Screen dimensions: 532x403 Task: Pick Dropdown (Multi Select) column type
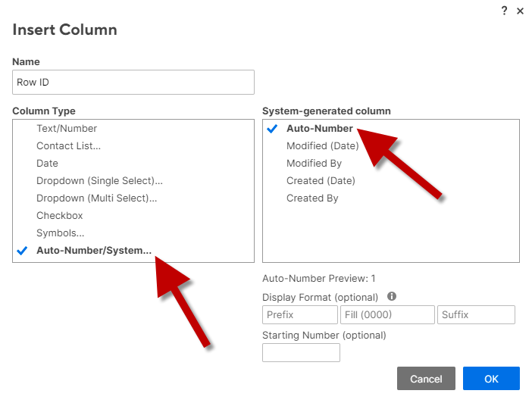pyautogui.click(x=97, y=198)
